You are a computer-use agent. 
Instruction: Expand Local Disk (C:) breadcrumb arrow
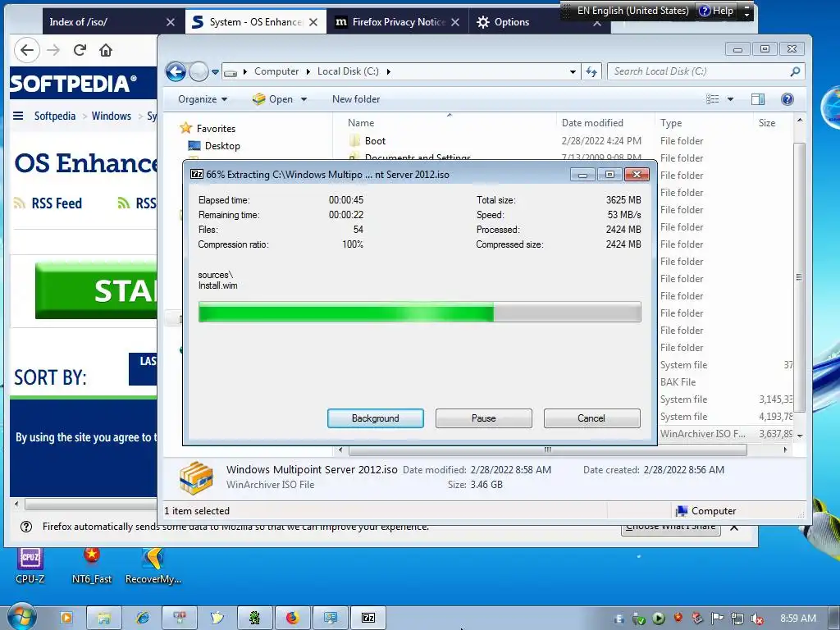tap(388, 71)
